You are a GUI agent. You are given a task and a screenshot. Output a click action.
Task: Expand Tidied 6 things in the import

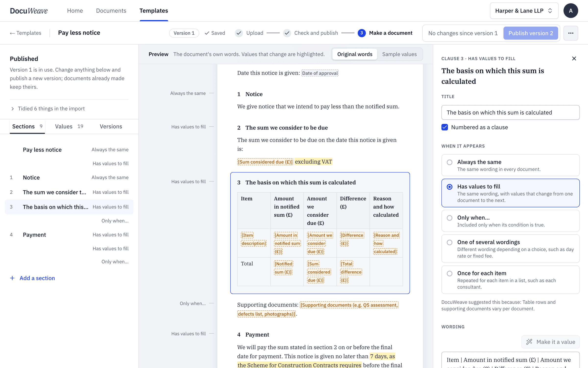click(x=48, y=108)
